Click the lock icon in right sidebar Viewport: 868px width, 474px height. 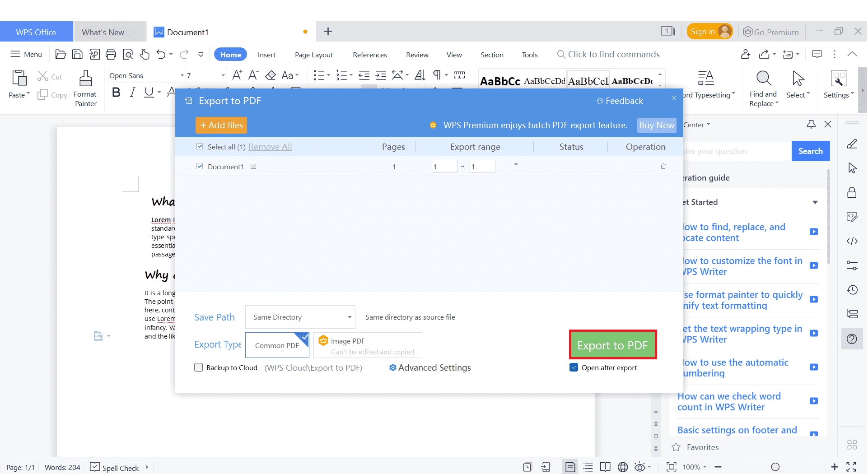(852, 192)
